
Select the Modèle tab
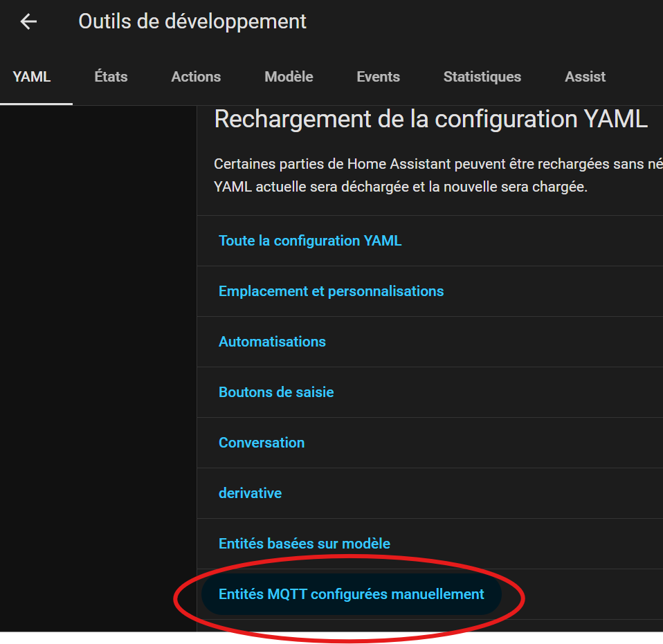[289, 77]
